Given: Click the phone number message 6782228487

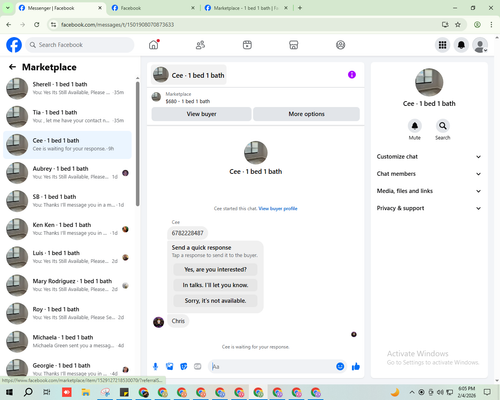Looking at the screenshot, I should click(x=187, y=233).
